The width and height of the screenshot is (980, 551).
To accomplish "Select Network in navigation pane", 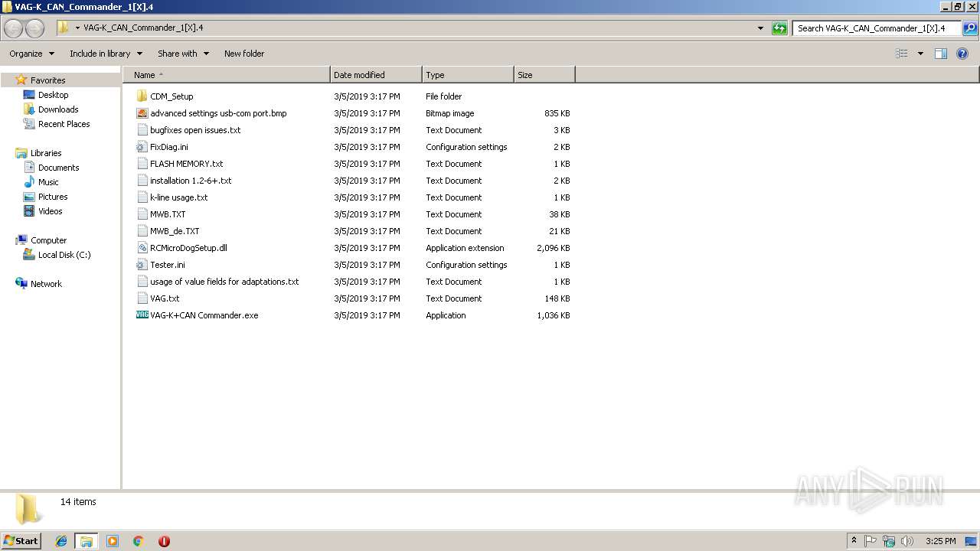I will point(46,284).
